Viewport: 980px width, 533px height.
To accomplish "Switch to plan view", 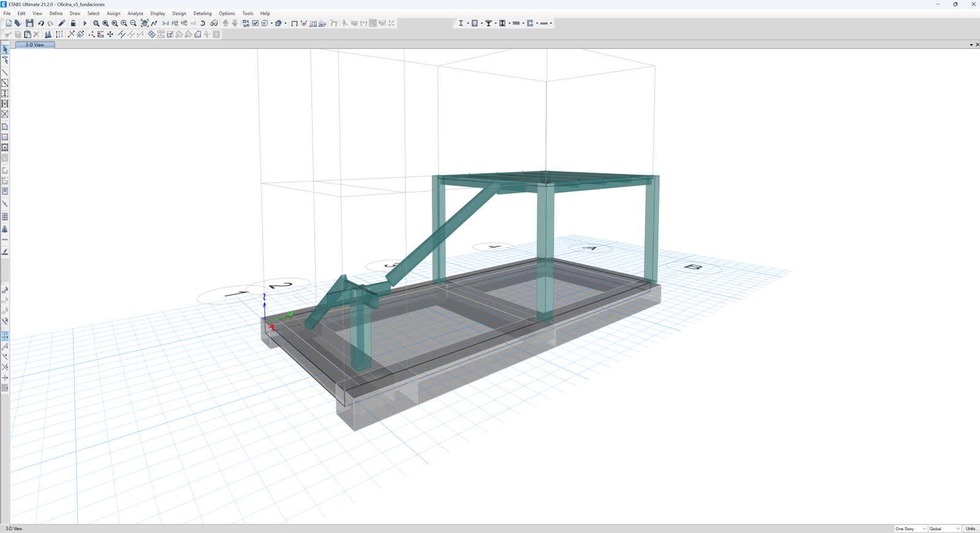I will click(x=175, y=23).
